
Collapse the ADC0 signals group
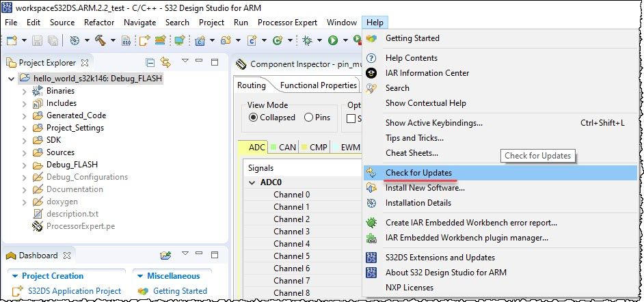click(252, 182)
